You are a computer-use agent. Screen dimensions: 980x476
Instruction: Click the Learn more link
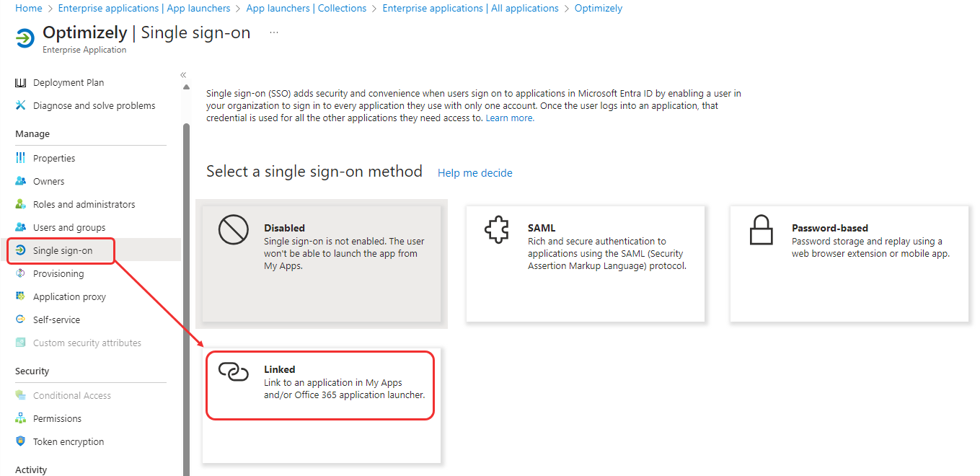[x=510, y=118]
